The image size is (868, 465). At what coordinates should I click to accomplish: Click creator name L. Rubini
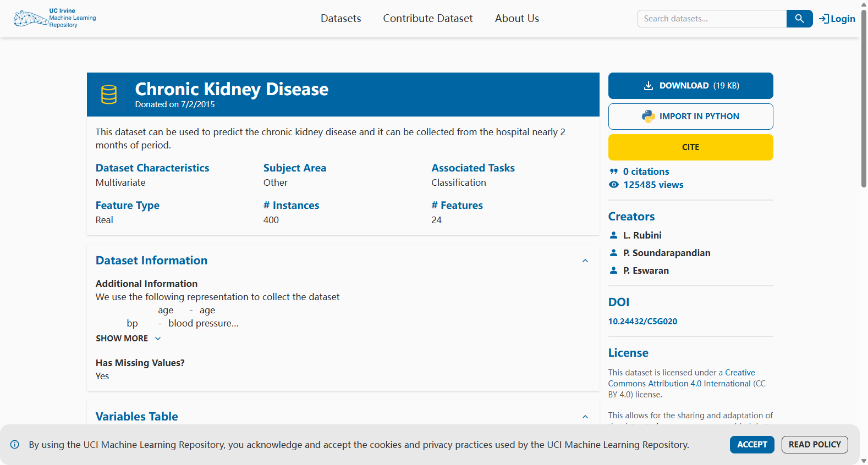pyautogui.click(x=642, y=235)
